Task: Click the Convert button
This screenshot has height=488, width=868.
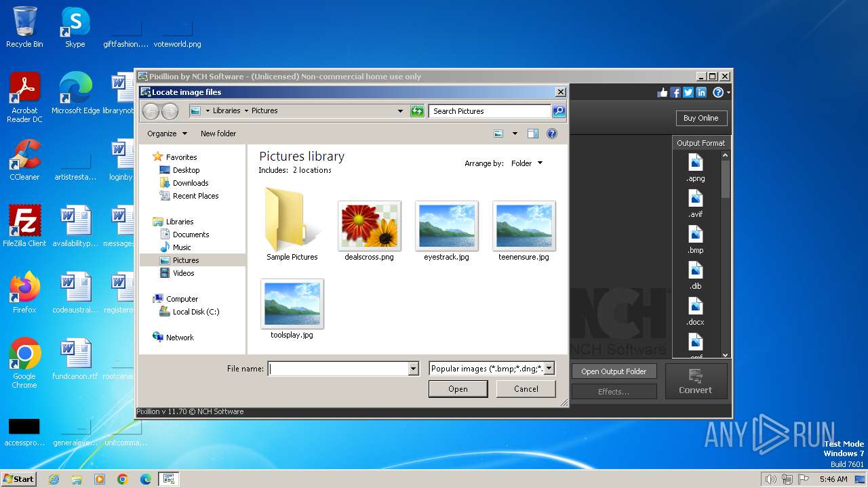Action: tap(696, 381)
